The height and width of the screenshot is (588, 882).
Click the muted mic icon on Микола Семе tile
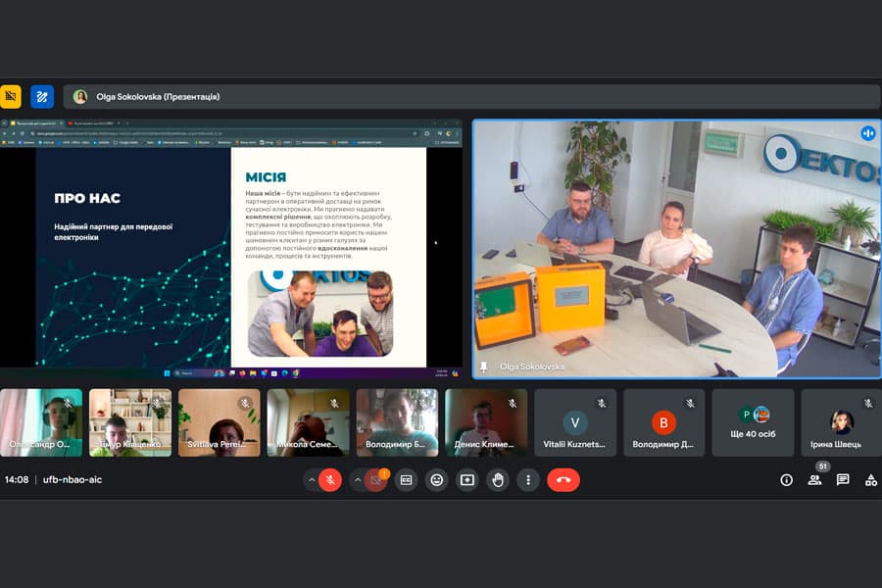(x=335, y=403)
